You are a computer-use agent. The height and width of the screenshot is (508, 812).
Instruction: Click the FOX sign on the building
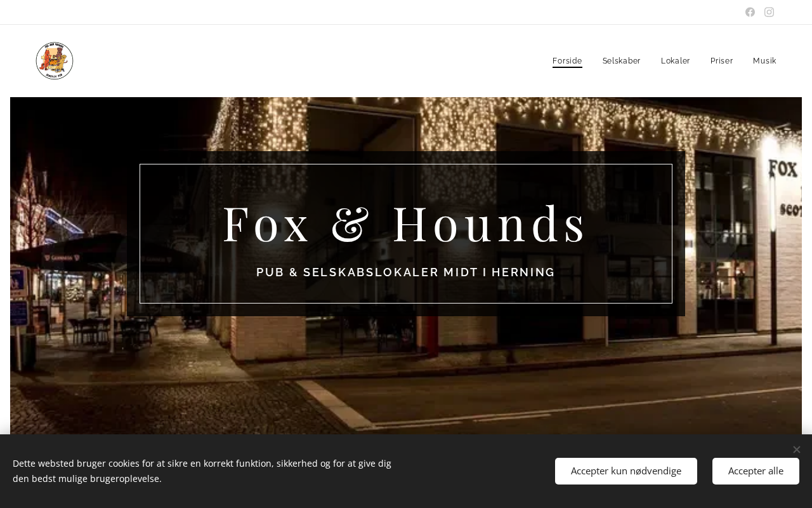(x=783, y=168)
